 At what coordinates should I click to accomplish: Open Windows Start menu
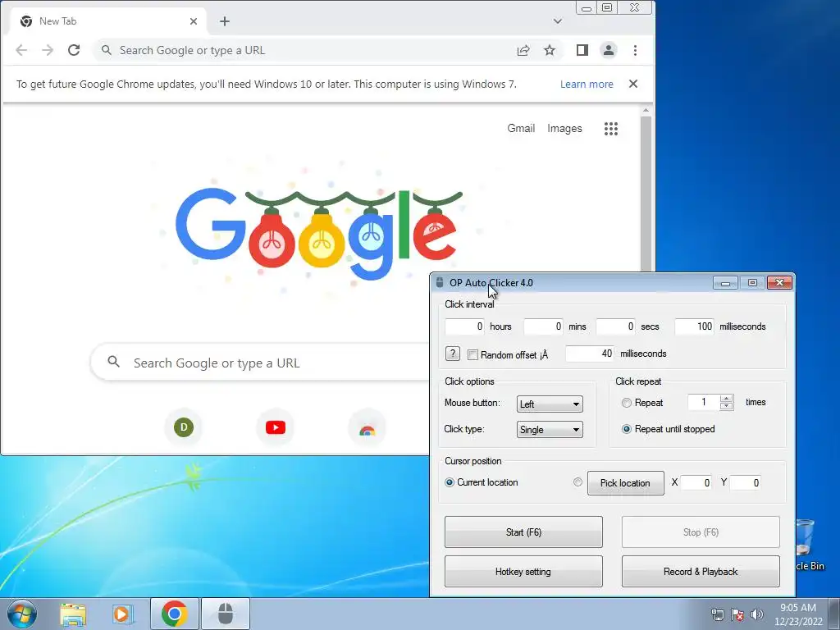point(22,614)
